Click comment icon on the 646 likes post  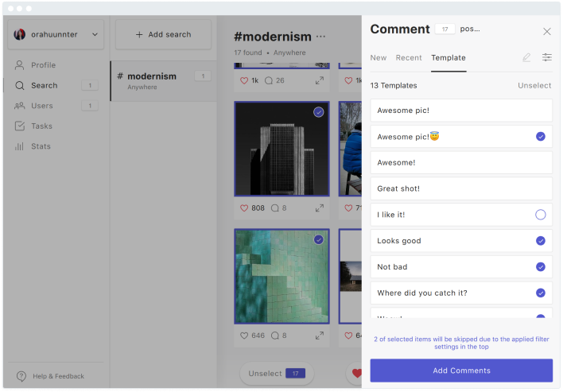274,336
